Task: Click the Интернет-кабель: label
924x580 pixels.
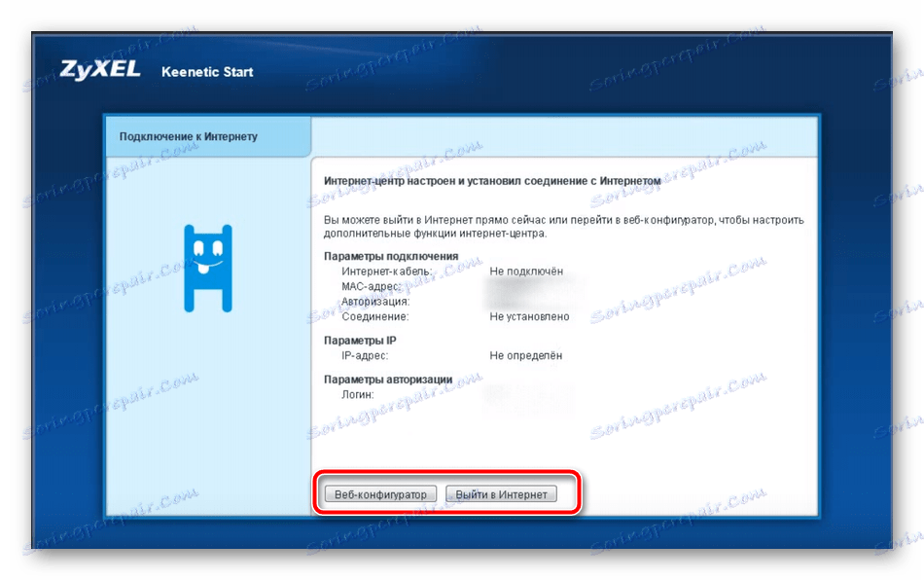Action: (x=386, y=272)
